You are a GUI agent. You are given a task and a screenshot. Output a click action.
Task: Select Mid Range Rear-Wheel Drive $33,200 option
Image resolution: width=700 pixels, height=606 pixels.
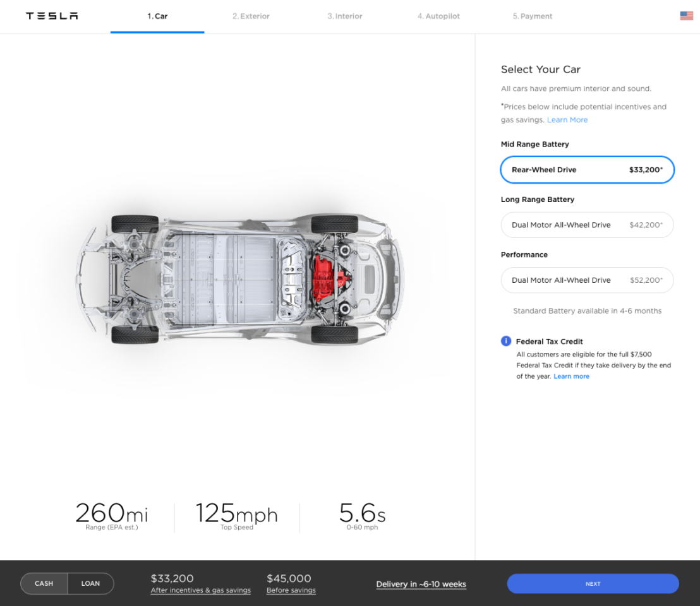[587, 169]
